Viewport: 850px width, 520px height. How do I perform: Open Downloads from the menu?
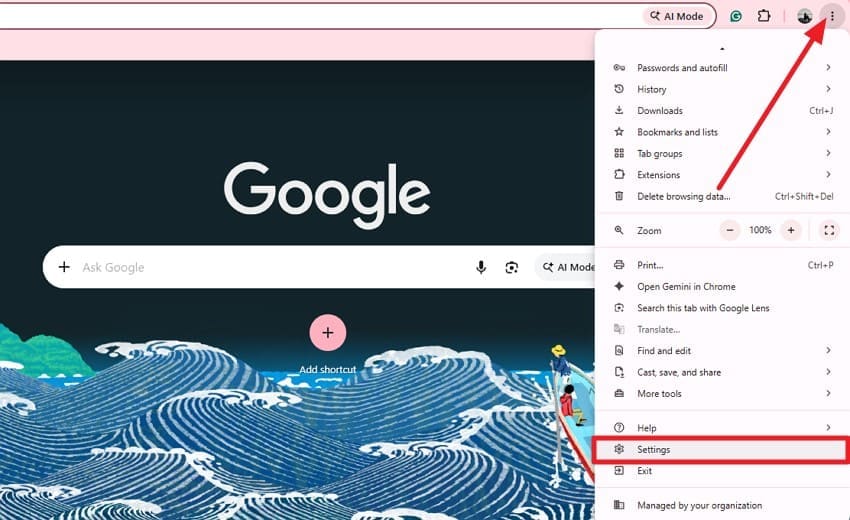coord(723,111)
